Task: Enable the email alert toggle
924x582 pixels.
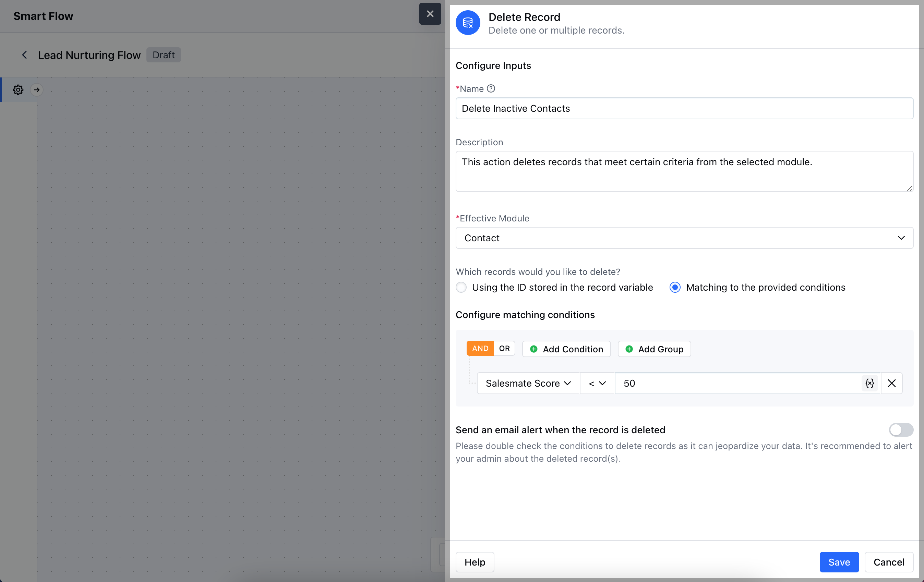Action: (901, 430)
